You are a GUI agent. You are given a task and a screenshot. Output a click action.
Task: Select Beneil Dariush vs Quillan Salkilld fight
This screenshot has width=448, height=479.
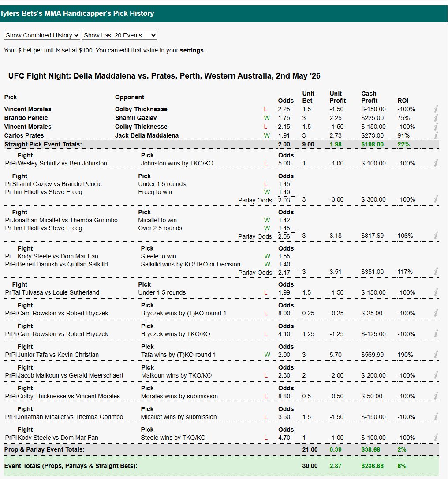pos(63,264)
